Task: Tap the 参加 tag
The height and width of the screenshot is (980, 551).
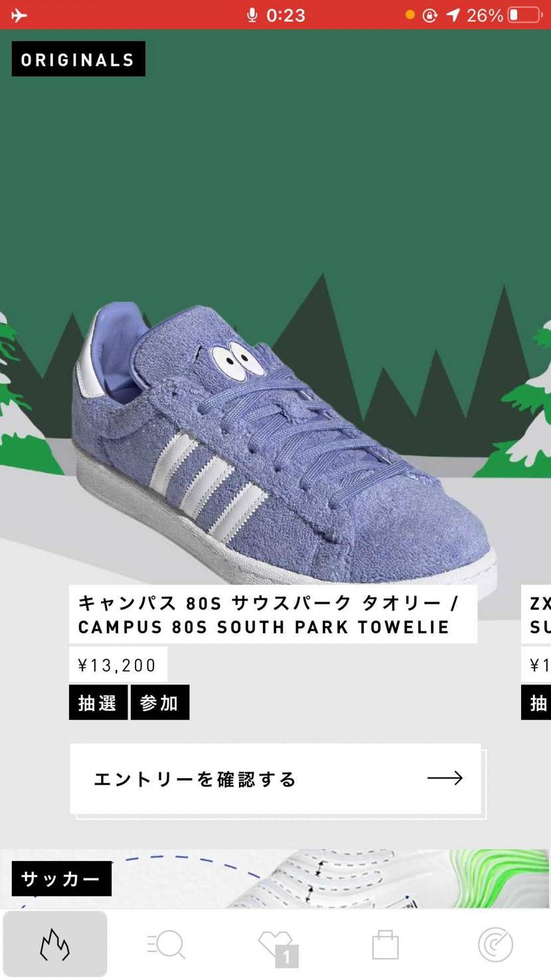Action: tap(160, 702)
